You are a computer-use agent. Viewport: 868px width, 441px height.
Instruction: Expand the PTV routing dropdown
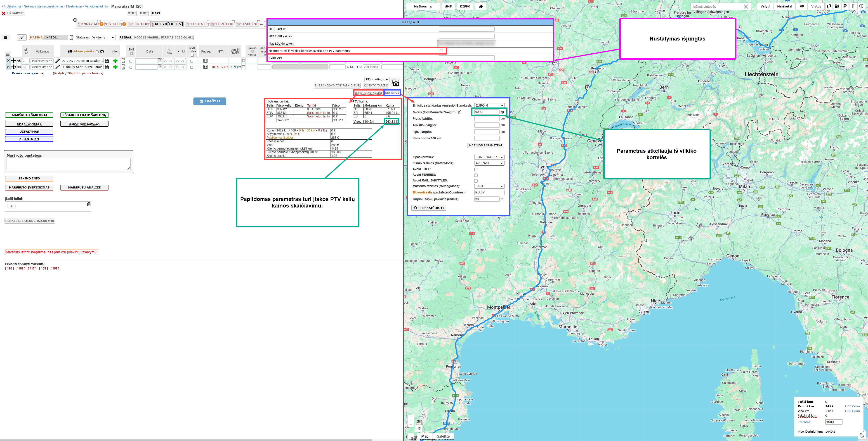click(377, 79)
